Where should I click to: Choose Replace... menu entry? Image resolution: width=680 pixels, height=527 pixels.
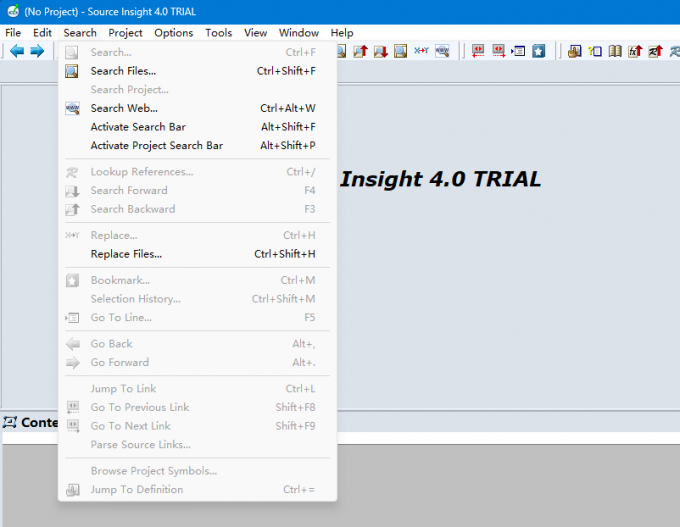(197, 236)
